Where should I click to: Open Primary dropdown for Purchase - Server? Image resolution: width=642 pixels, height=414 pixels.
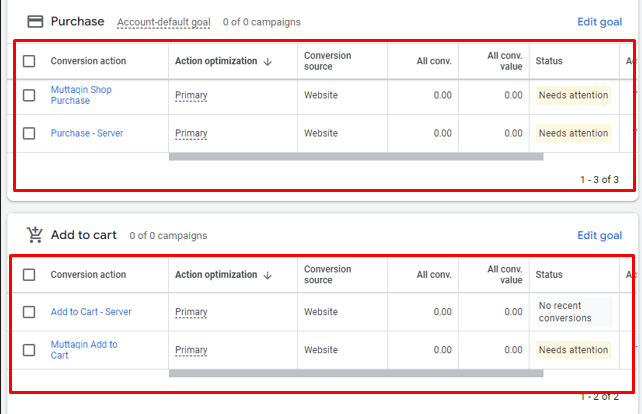(191, 133)
